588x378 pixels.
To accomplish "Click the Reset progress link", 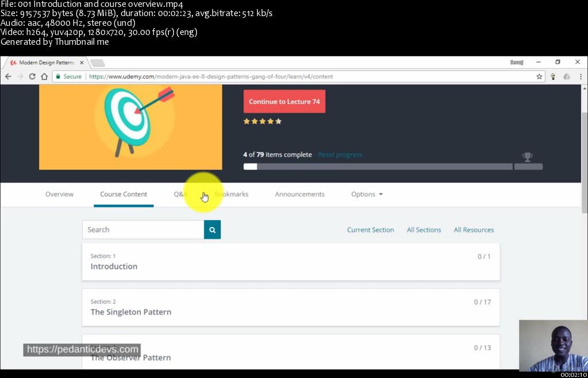I will tap(340, 155).
